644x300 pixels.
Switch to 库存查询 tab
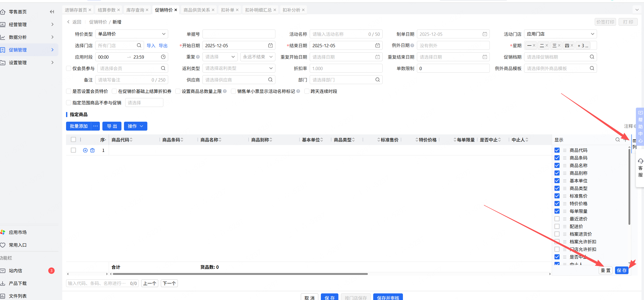click(x=135, y=10)
